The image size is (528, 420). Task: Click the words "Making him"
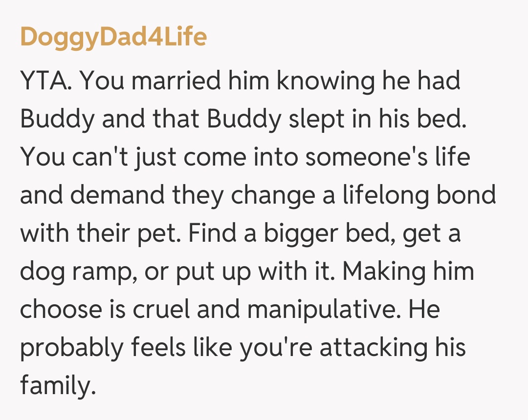click(408, 272)
